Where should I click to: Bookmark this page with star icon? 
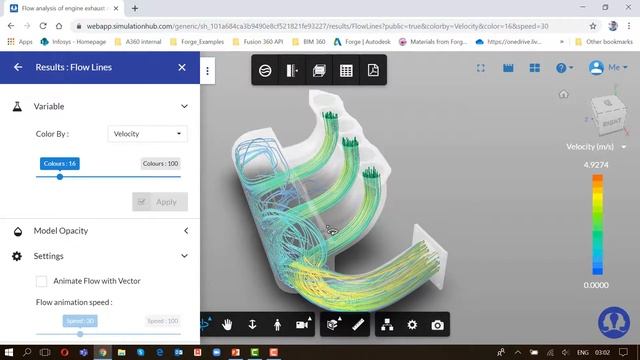pyautogui.click(x=593, y=26)
